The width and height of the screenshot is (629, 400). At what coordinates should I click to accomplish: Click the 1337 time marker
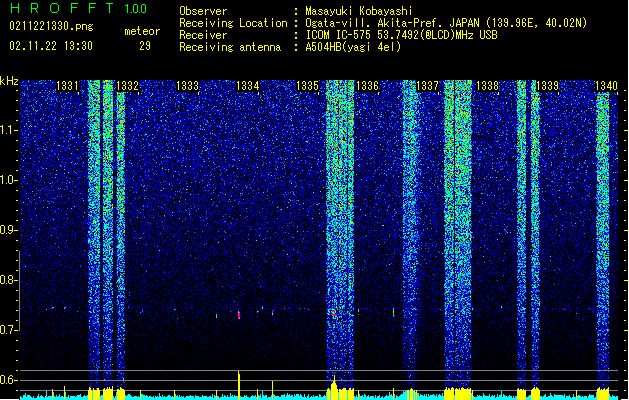pos(427,85)
